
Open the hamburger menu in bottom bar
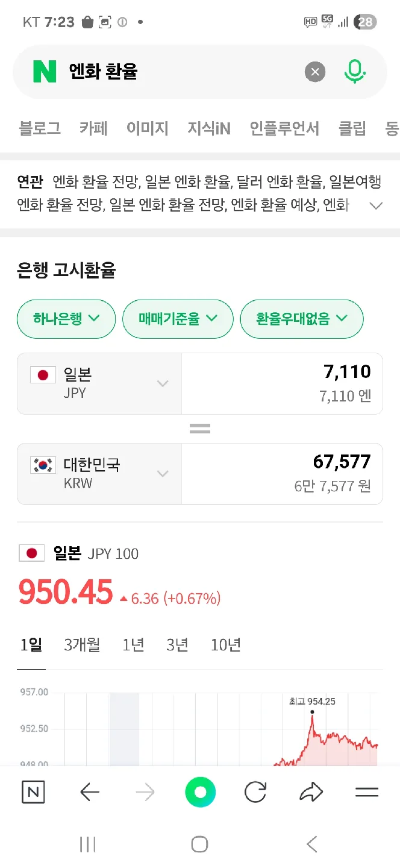(x=366, y=792)
